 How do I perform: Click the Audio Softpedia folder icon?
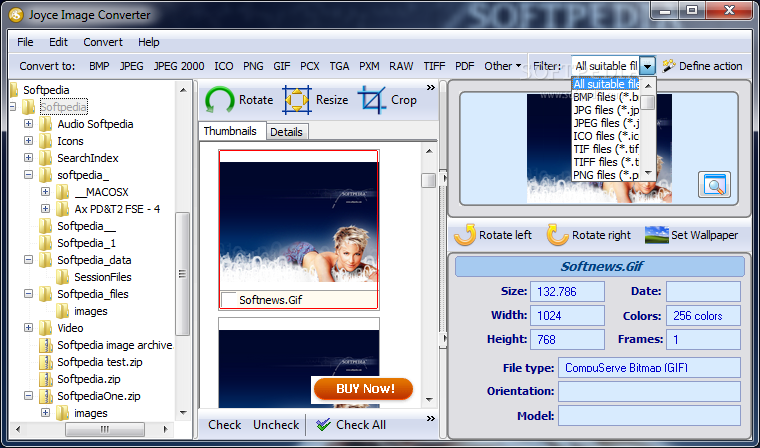pyautogui.click(x=46, y=124)
